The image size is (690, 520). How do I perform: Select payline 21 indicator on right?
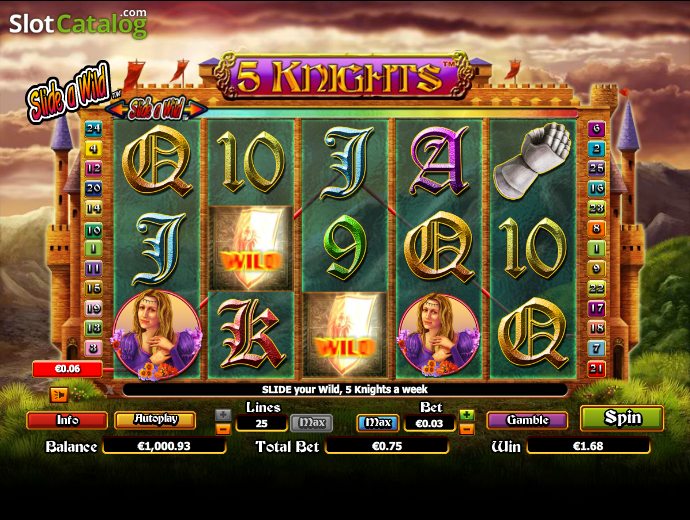[x=596, y=368]
